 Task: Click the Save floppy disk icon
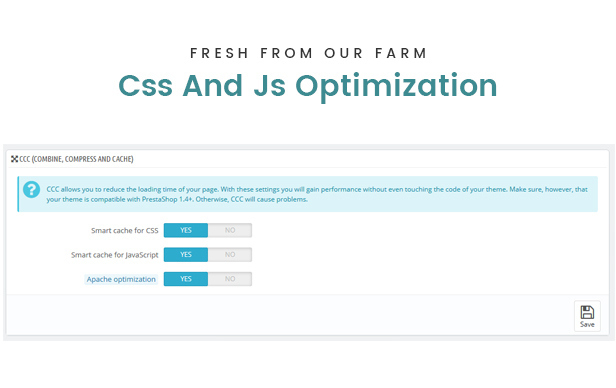(x=587, y=313)
